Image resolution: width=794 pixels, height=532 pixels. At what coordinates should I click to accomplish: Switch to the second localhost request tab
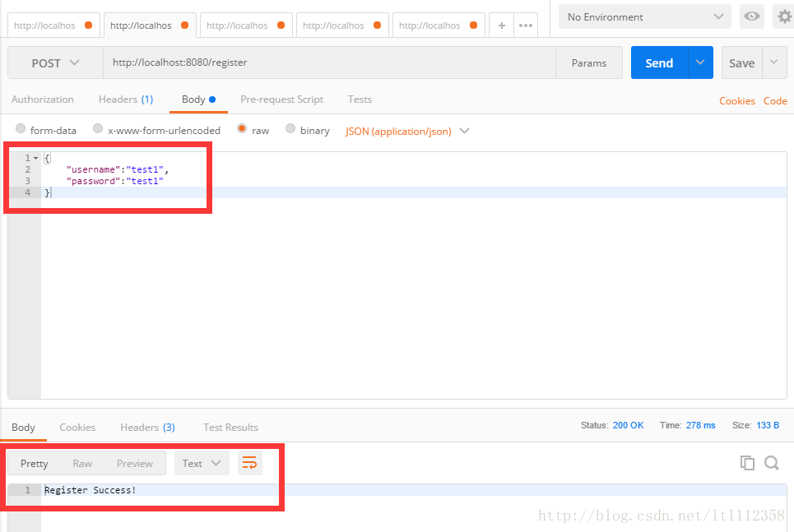tap(150, 25)
